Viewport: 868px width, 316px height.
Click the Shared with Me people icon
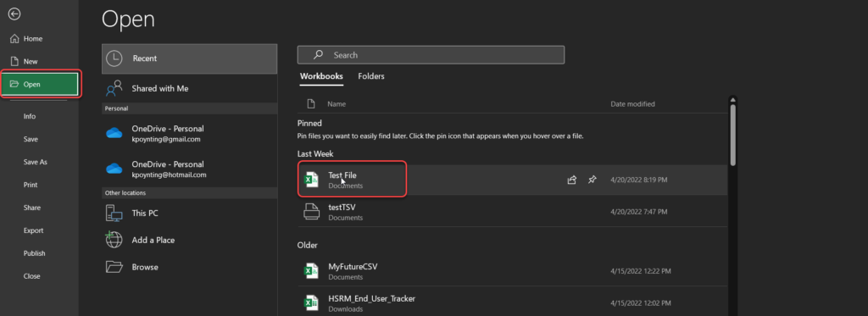pos(114,89)
